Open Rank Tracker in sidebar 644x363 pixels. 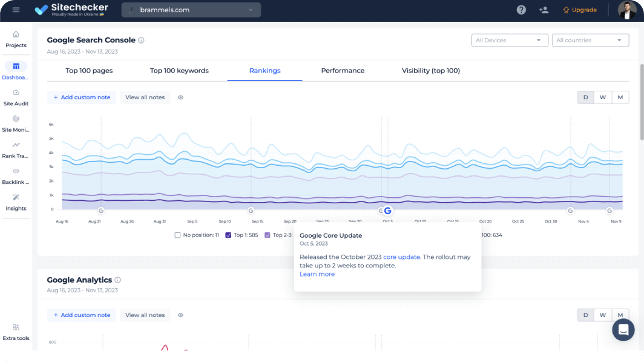click(16, 150)
